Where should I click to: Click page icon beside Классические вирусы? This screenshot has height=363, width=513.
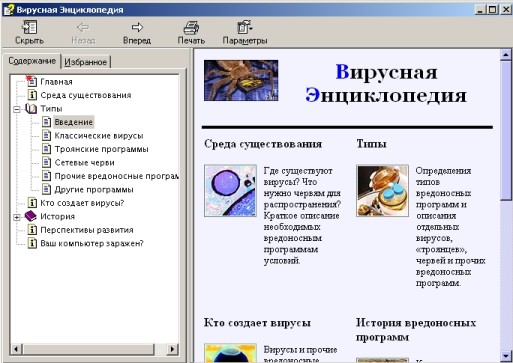[46, 135]
